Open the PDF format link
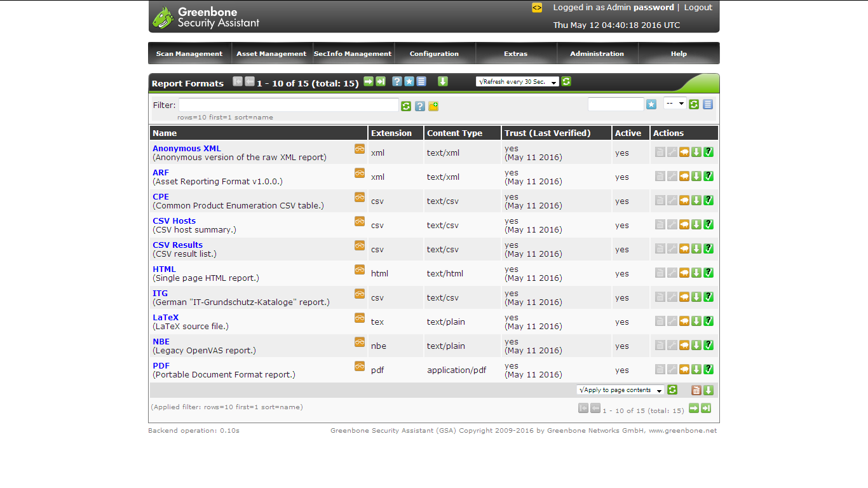Image resolution: width=868 pixels, height=488 pixels. [x=161, y=365]
